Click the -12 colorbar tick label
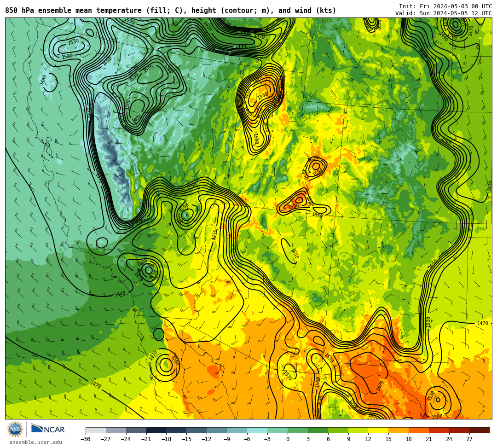497x448 pixels. 207,439
